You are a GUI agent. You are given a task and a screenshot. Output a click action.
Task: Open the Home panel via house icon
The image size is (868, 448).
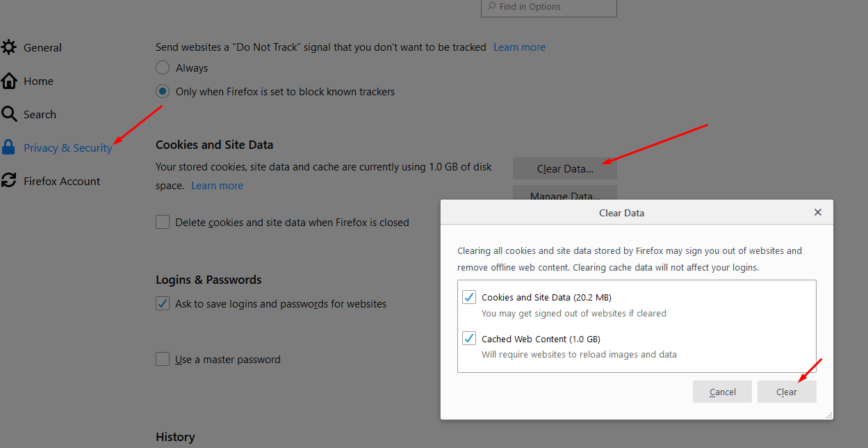click(10, 81)
